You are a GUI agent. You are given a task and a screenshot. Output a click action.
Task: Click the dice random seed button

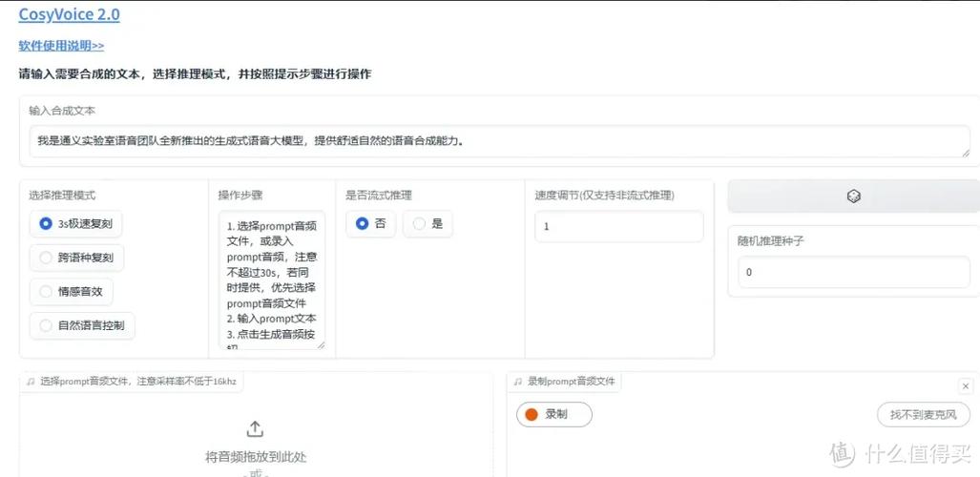[853, 197]
